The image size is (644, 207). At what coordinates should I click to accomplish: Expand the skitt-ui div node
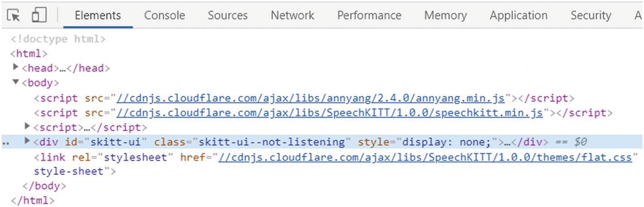(x=27, y=142)
